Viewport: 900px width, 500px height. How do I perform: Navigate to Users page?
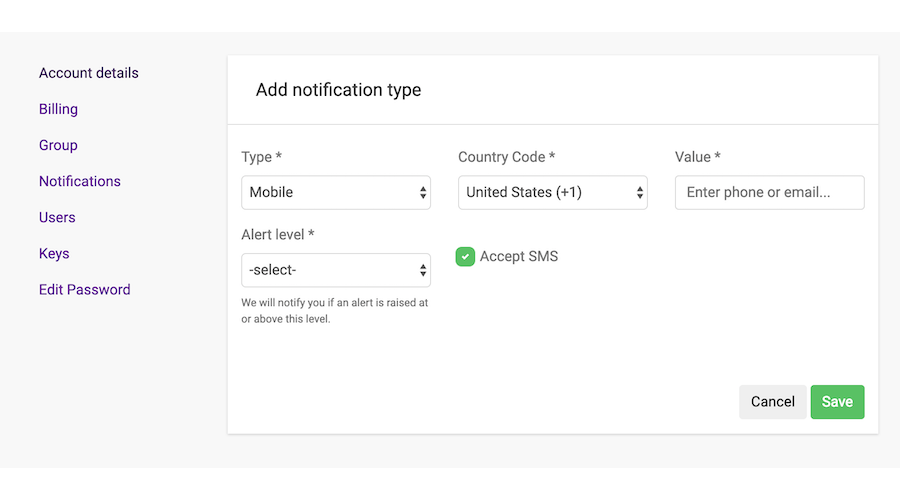point(57,218)
